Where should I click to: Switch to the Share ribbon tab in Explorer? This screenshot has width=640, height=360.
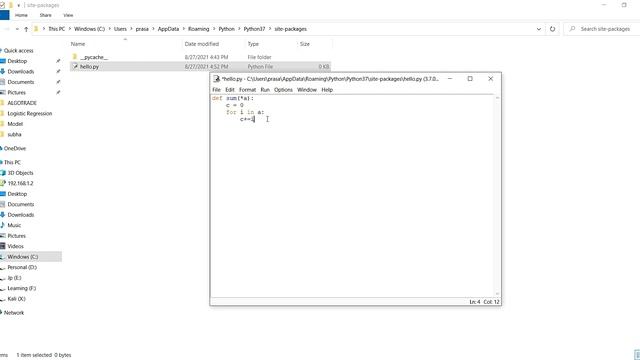coord(45,15)
